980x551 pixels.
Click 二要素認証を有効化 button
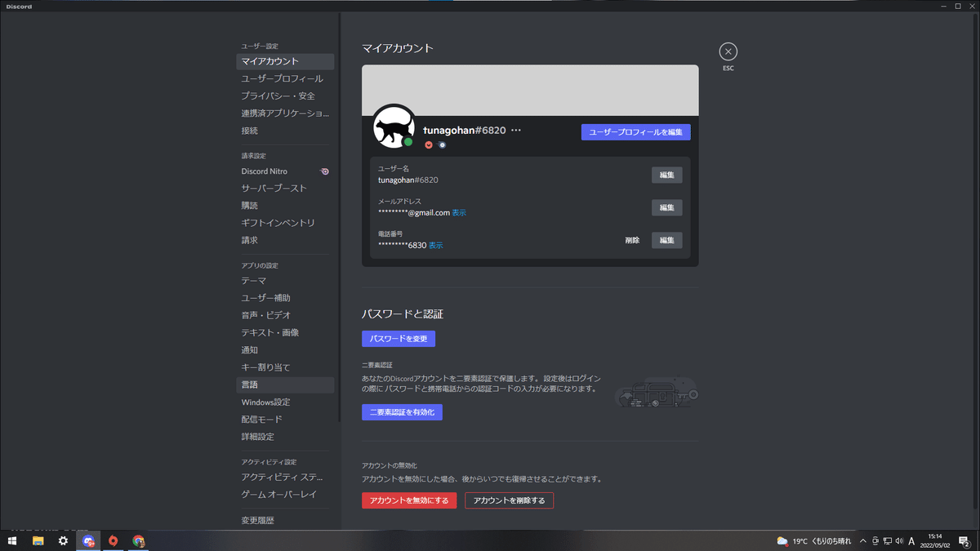[x=402, y=412]
